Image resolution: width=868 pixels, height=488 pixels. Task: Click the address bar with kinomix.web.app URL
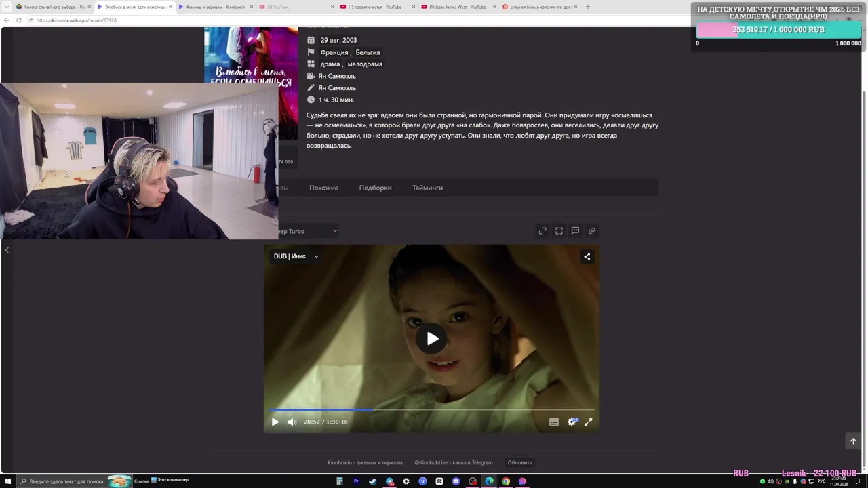434,20
